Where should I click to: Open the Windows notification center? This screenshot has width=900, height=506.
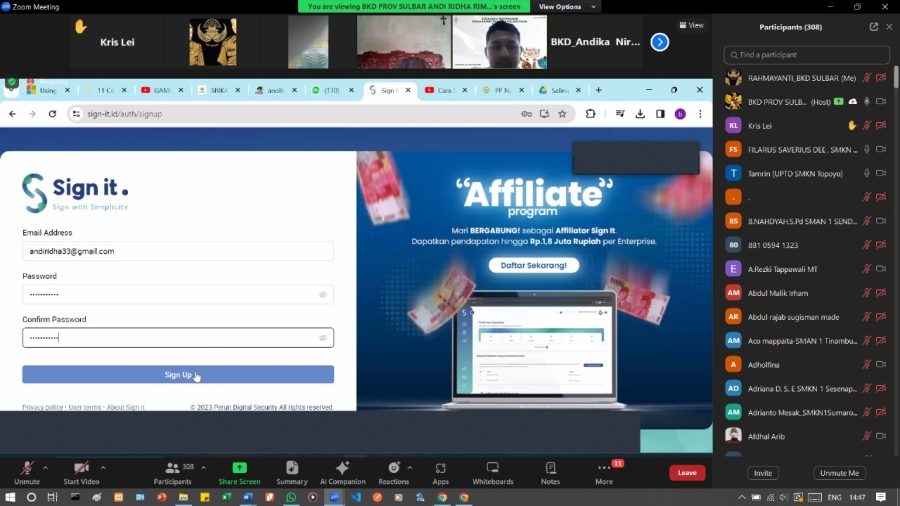point(881,497)
